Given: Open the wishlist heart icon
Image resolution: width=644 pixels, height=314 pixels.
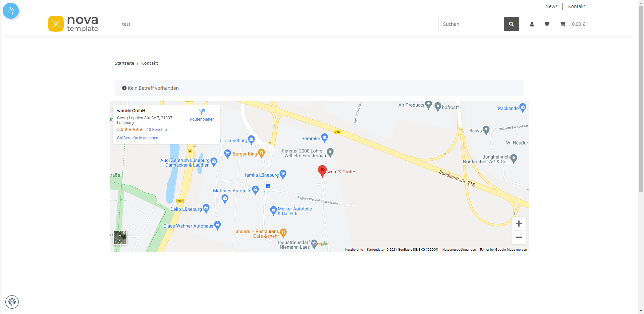Looking at the screenshot, I should pos(547,24).
